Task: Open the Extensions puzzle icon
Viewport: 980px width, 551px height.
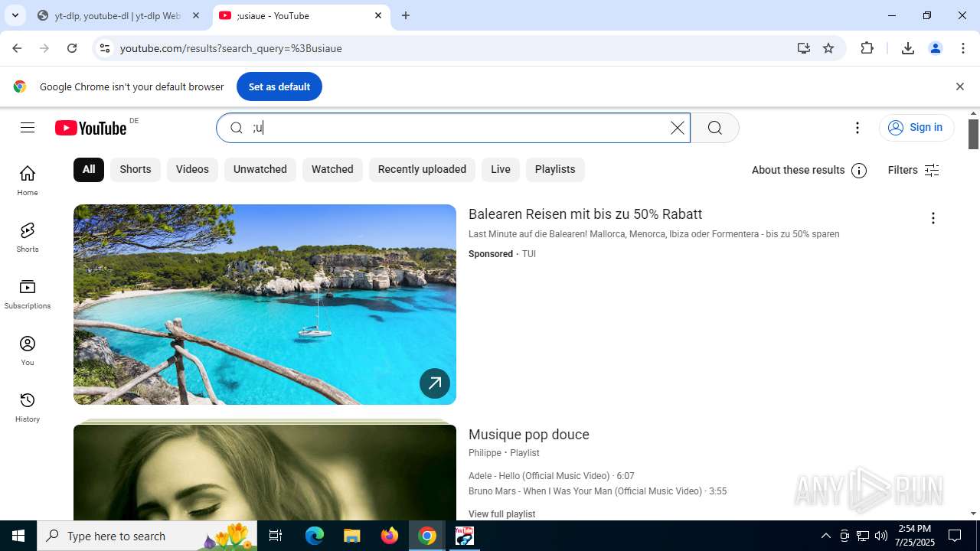Action: (x=867, y=48)
